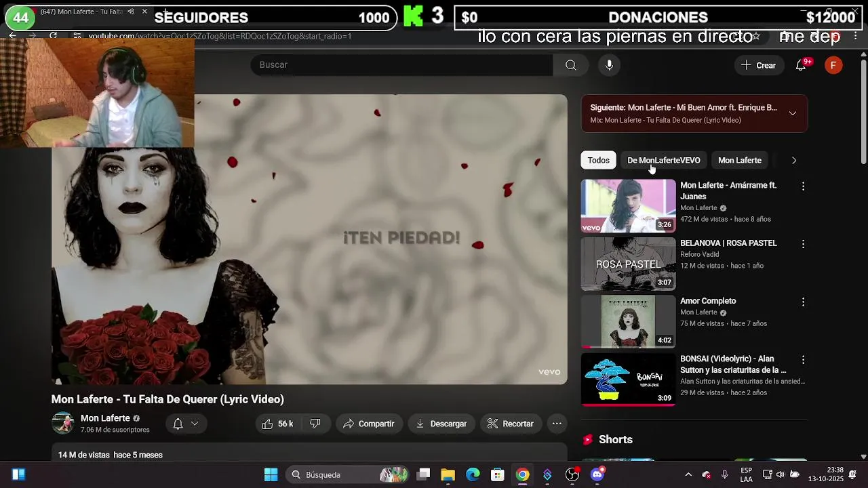The height and width of the screenshot is (488, 868).
Task: Open subscription notification bell dropdown
Action: pos(185,424)
